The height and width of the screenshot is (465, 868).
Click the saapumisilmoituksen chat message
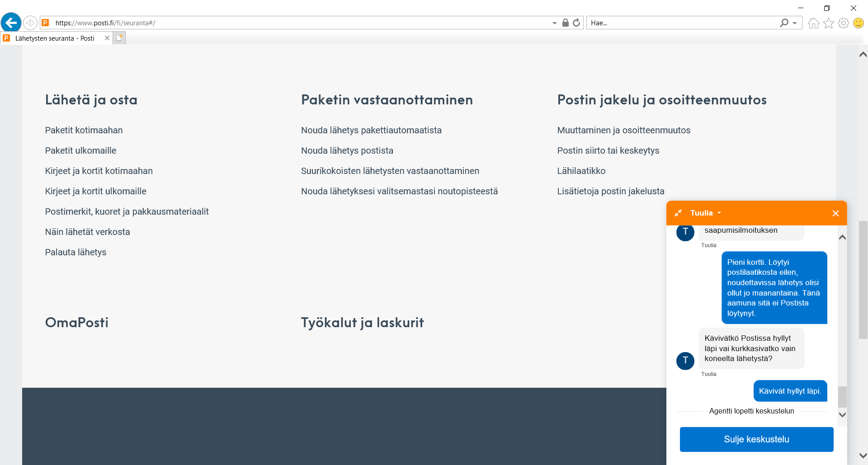coord(751,232)
